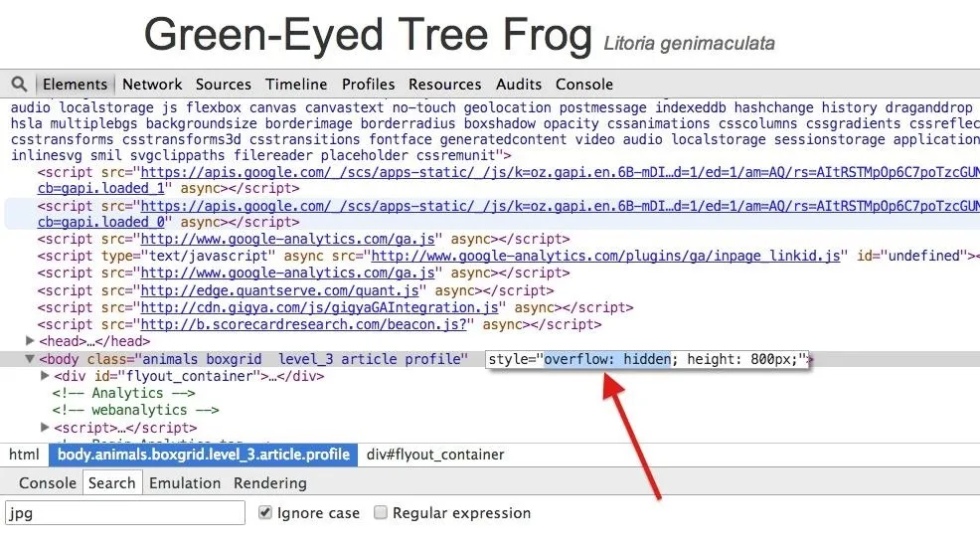
Task: Open google-analytics ga.js link below inpage_linkid
Action: (287, 273)
